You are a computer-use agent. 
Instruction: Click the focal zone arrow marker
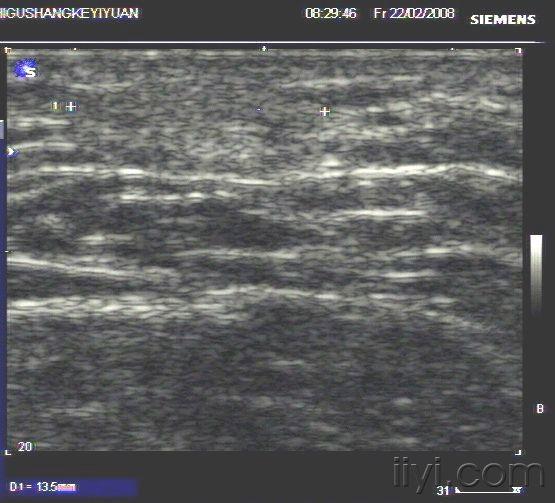click(12, 152)
